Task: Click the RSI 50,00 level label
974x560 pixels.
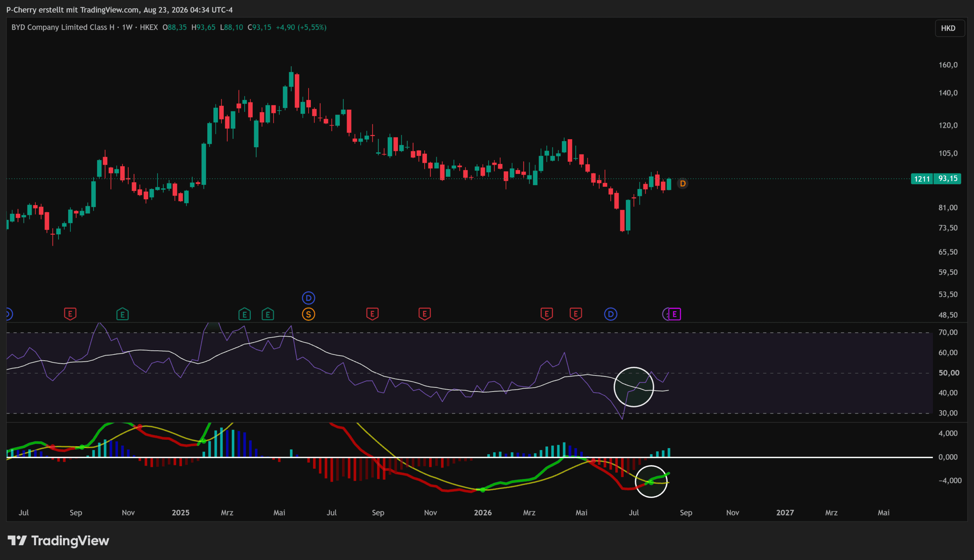Action: pyautogui.click(x=948, y=373)
